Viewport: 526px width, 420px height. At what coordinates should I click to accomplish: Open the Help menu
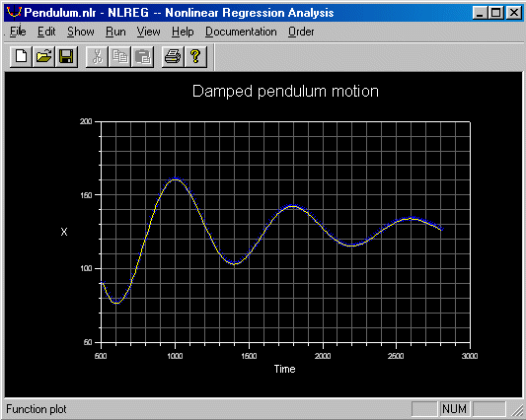point(183,32)
